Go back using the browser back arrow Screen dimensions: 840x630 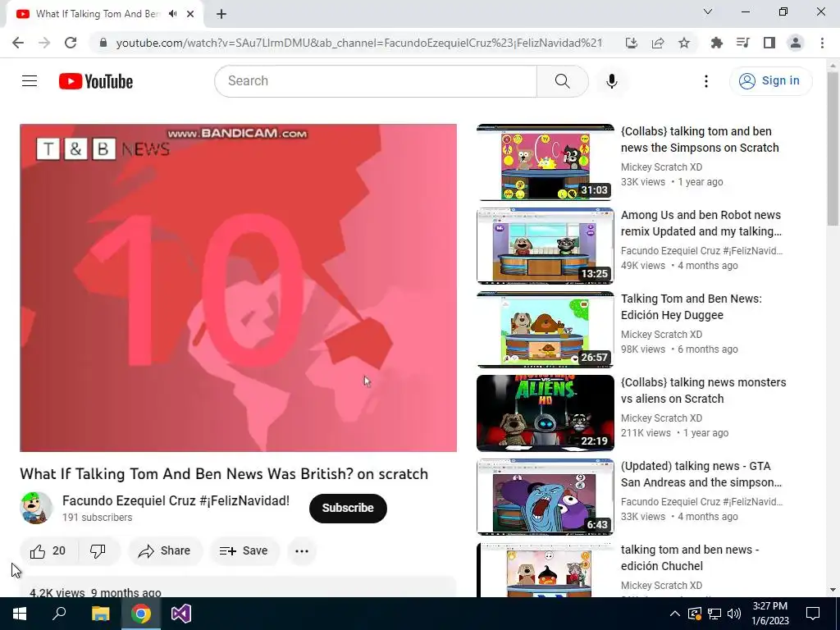pyautogui.click(x=18, y=43)
